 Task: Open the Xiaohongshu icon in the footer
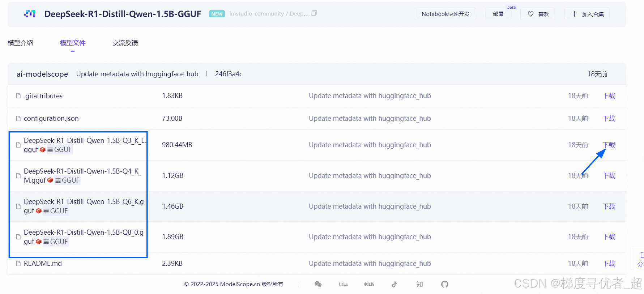click(x=369, y=285)
